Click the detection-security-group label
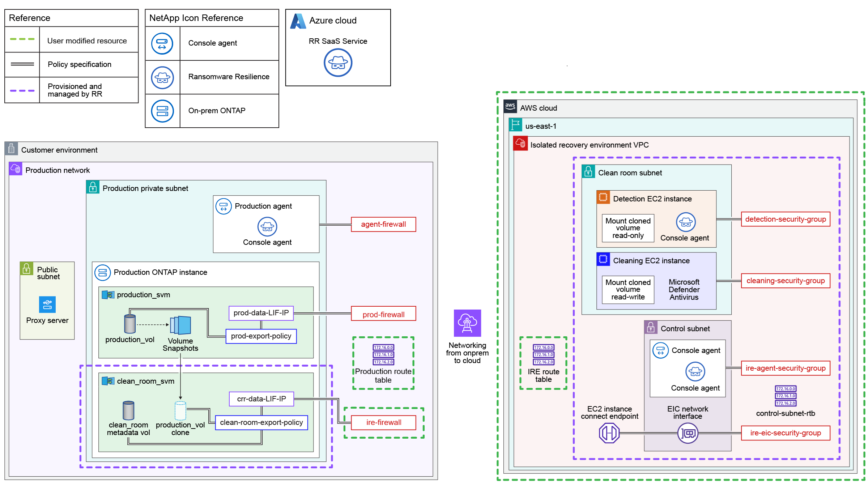The image size is (868, 490). pyautogui.click(x=785, y=219)
